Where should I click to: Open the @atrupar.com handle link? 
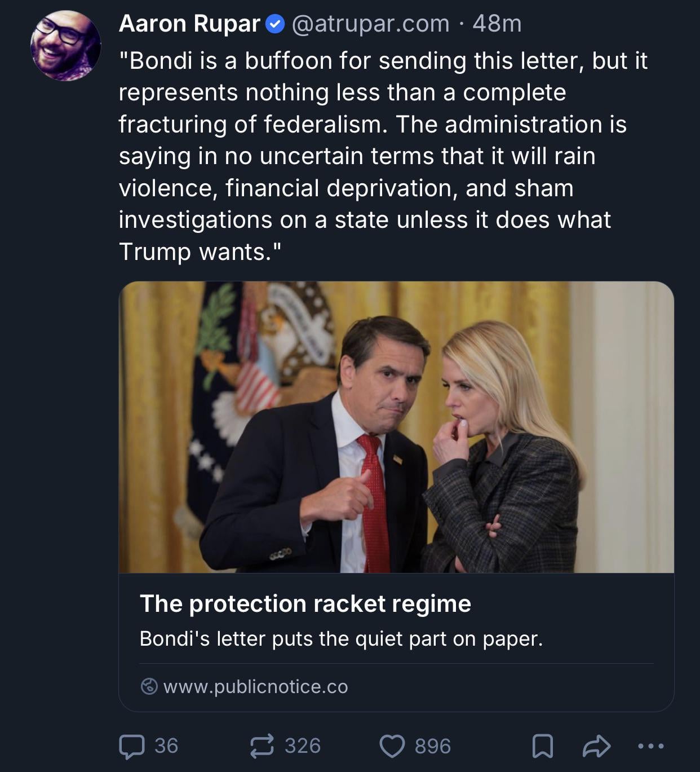370,24
